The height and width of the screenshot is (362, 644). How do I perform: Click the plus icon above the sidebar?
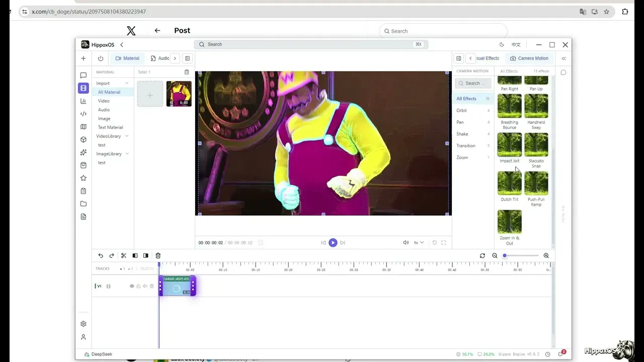pyautogui.click(x=84, y=58)
